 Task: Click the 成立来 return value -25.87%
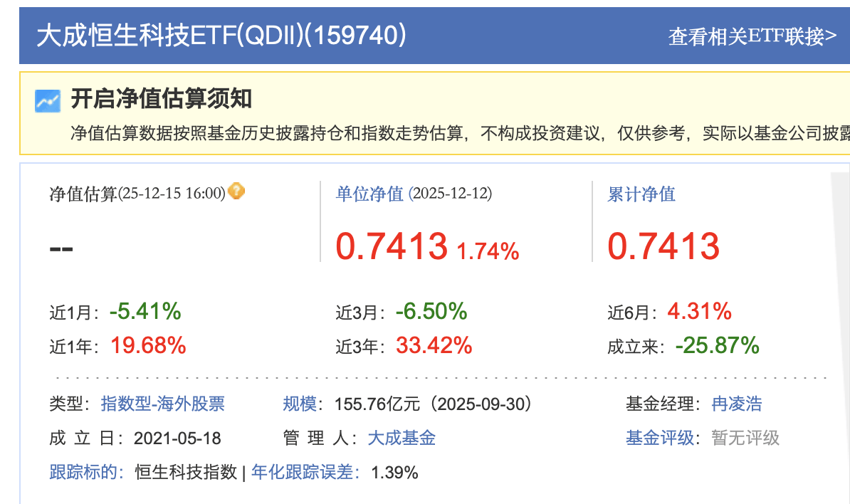(x=718, y=346)
